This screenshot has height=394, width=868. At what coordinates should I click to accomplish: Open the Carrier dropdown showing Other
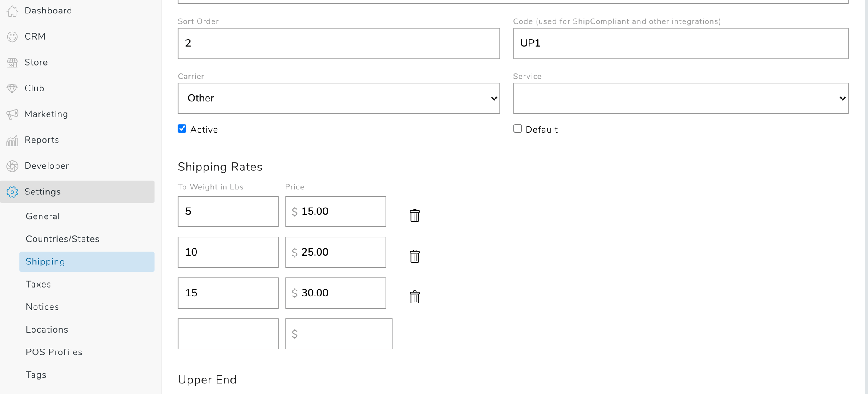tap(339, 98)
